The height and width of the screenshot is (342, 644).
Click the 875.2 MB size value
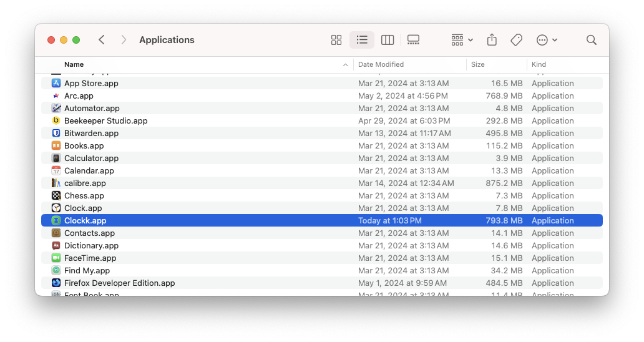(x=504, y=183)
